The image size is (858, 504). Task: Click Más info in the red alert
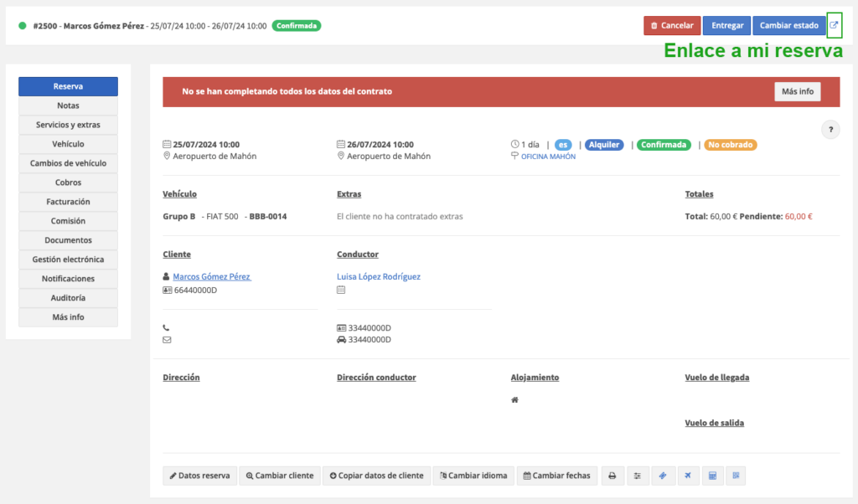(798, 91)
